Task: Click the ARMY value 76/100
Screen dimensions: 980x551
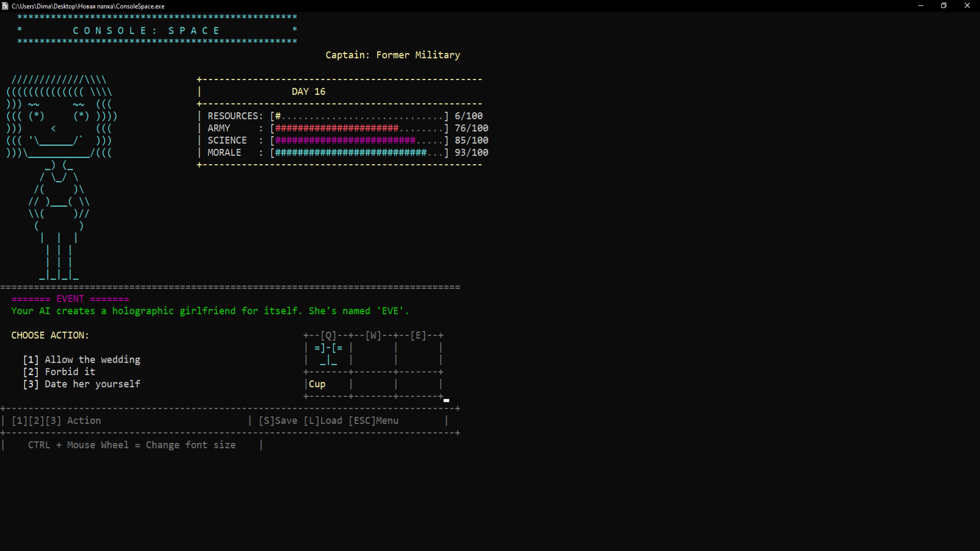Action: (472, 129)
